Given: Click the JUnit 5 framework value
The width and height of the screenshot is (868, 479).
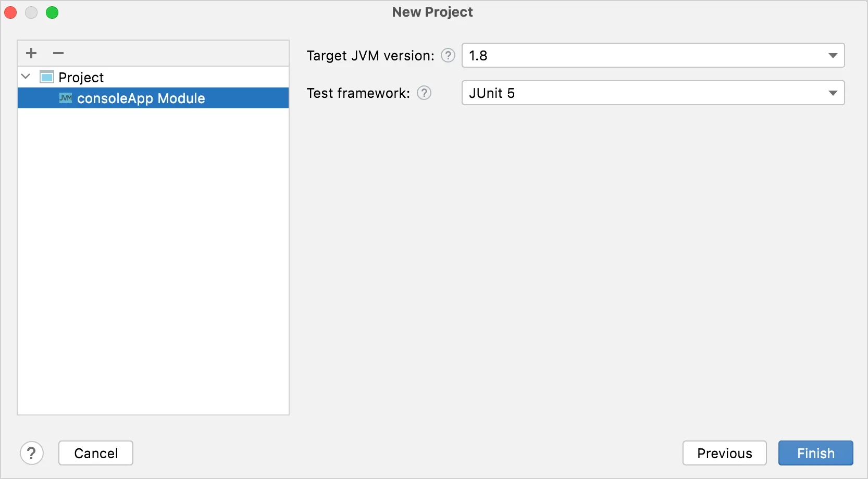Looking at the screenshot, I should [x=492, y=93].
